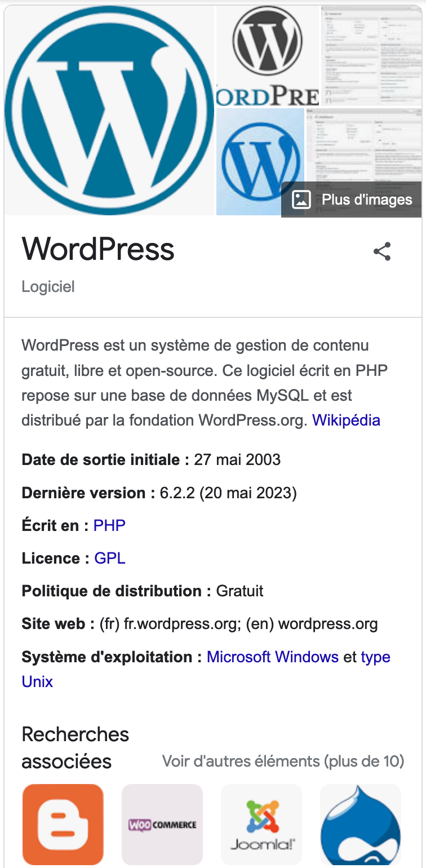Screen dimensions: 426x868
Task: Select the Blogger icon in related searches
Action: coord(63,825)
